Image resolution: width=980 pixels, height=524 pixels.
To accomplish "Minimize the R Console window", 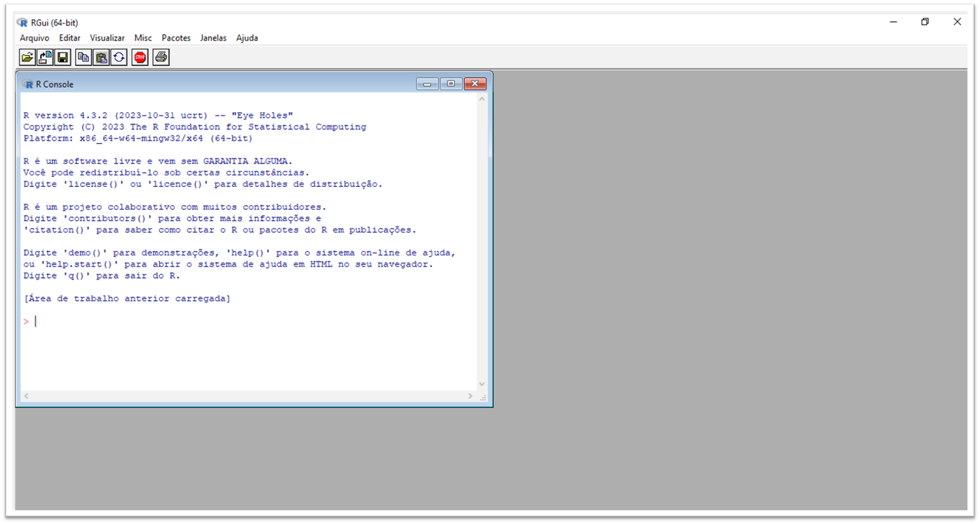I will point(427,84).
